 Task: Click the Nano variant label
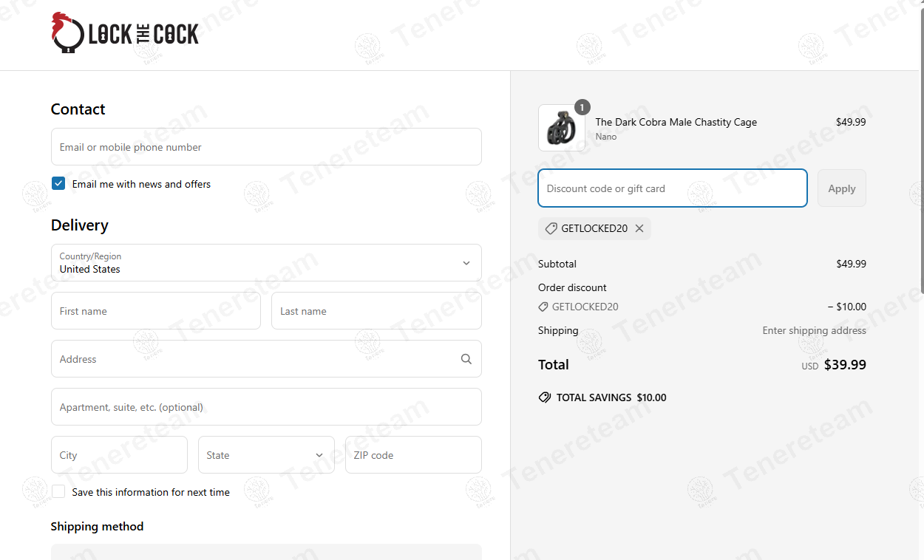click(606, 137)
